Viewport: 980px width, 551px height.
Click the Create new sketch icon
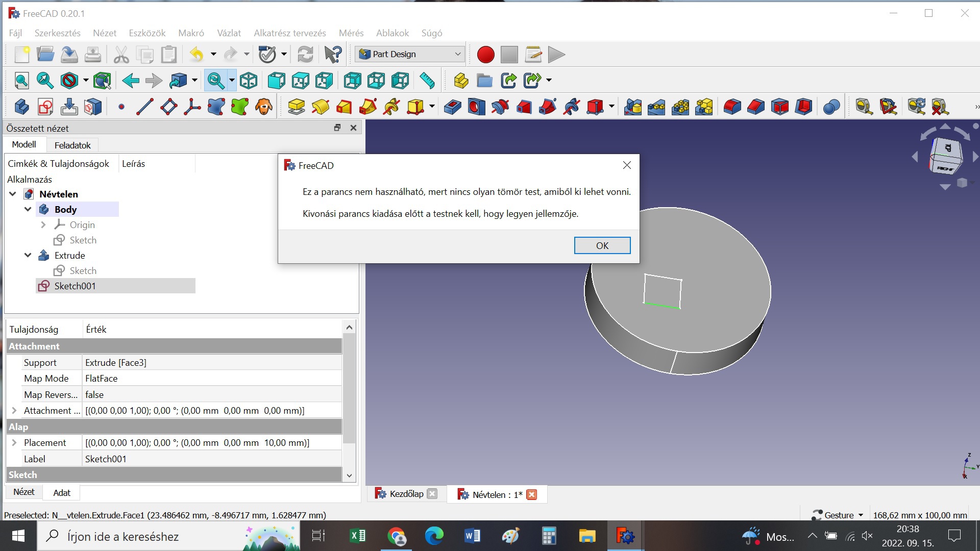45,107
